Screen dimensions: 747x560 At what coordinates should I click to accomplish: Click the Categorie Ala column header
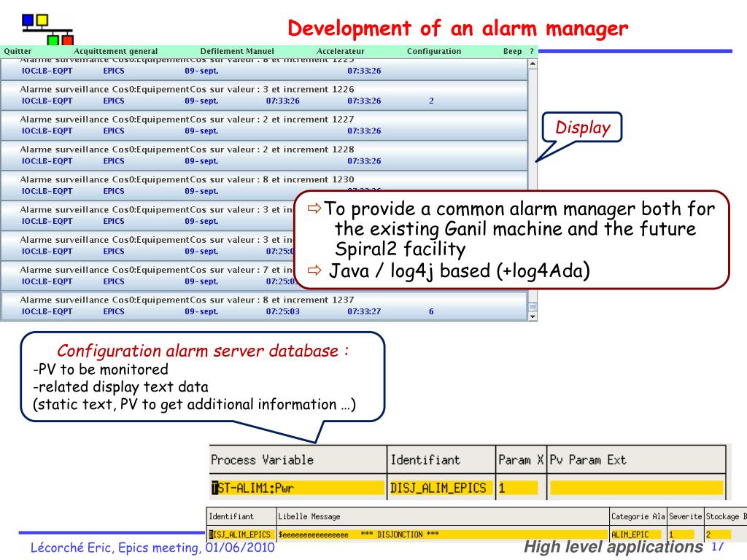[x=638, y=516]
